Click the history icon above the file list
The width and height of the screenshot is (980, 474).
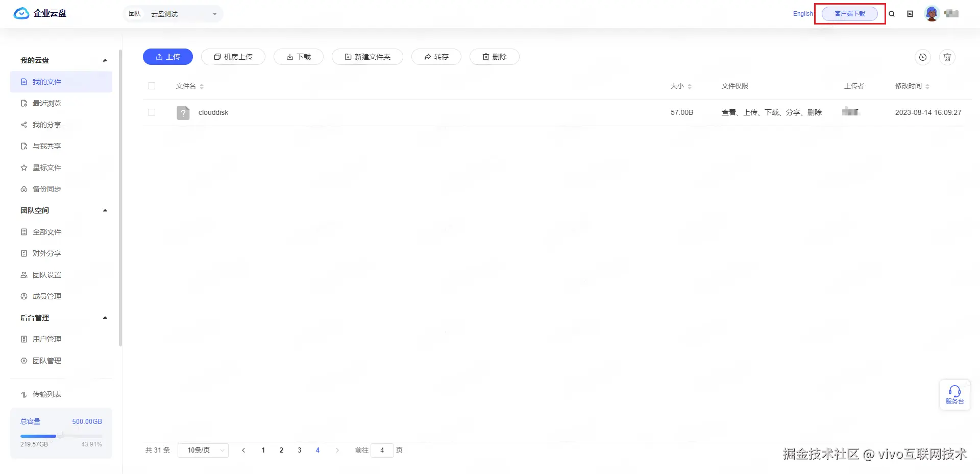coord(922,57)
